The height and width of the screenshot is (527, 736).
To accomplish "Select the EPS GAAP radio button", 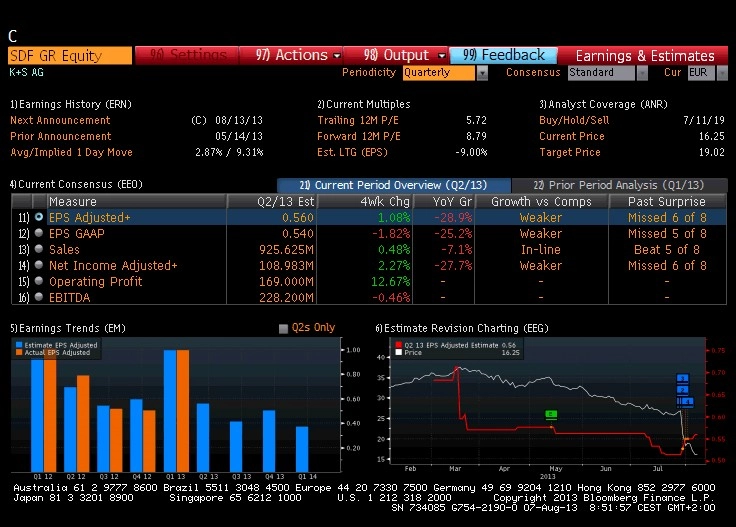I will click(x=39, y=233).
